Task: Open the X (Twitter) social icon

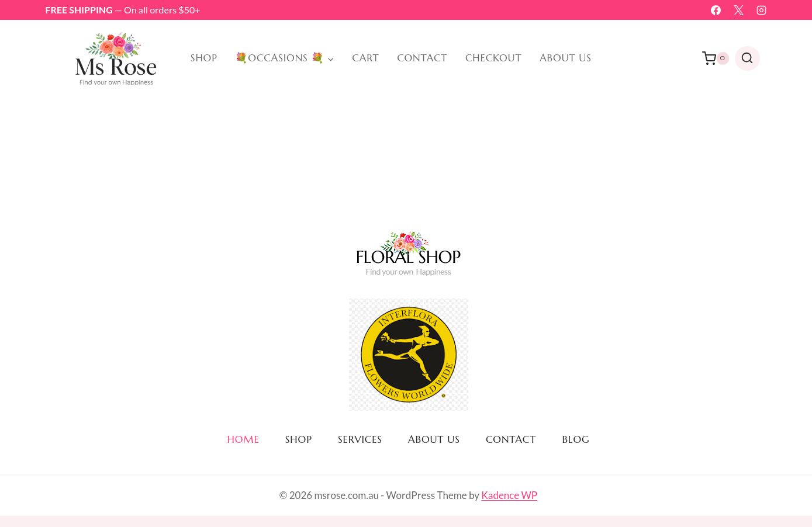Action: [738, 10]
